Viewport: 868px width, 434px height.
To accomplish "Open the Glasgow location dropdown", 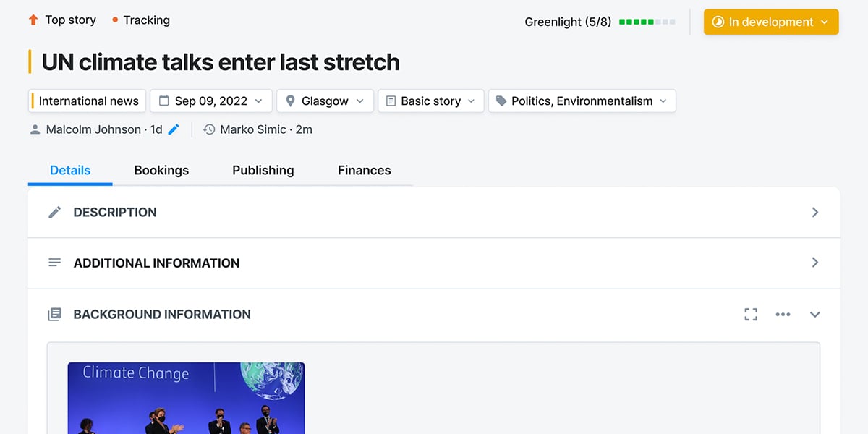I will 325,101.
